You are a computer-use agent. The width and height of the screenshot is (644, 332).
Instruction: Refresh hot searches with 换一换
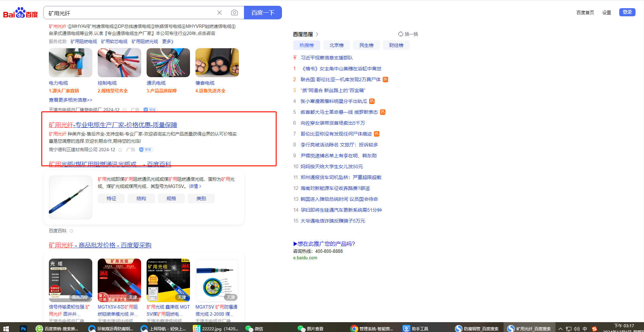click(x=408, y=34)
